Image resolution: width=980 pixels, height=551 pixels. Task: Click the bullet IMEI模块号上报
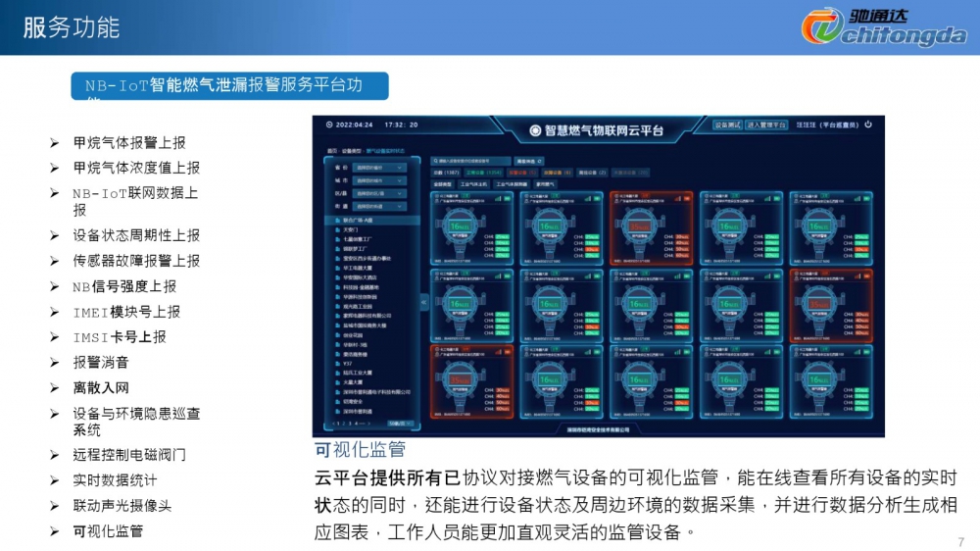click(126, 312)
